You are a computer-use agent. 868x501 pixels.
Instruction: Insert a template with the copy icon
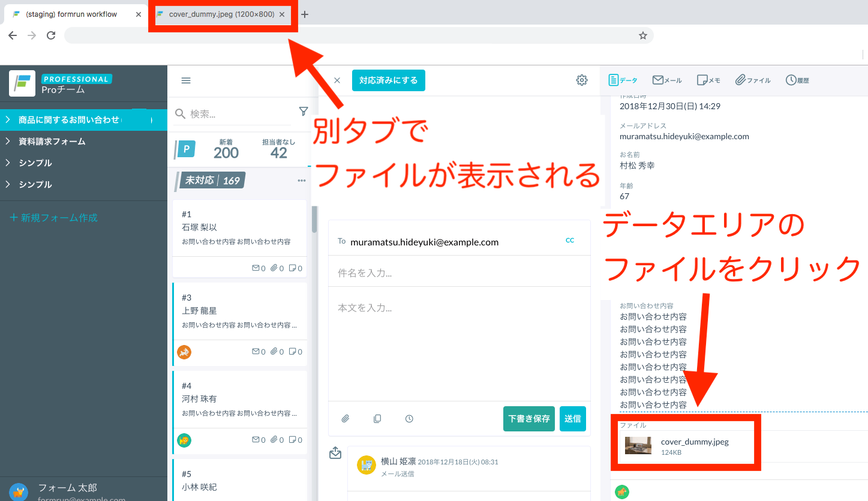coord(377,418)
